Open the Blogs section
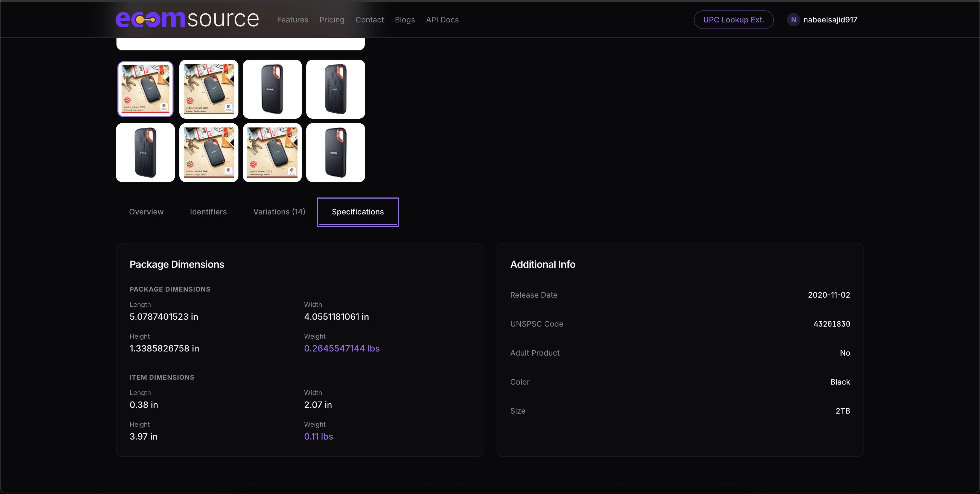980x494 pixels. [404, 19]
